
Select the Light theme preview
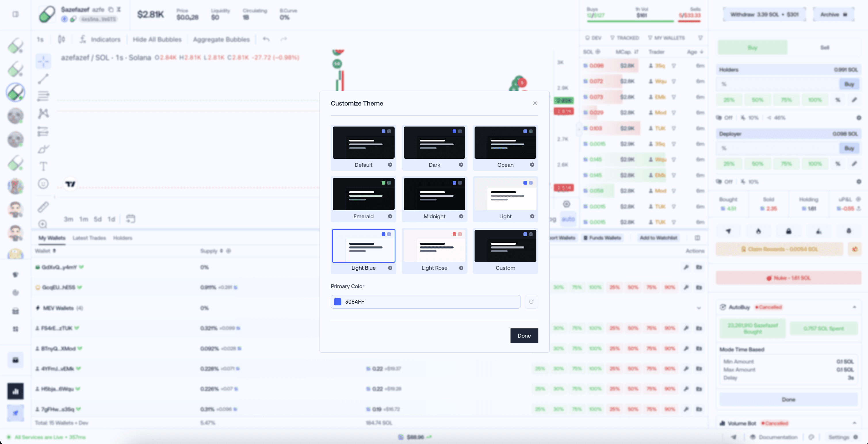click(x=505, y=194)
